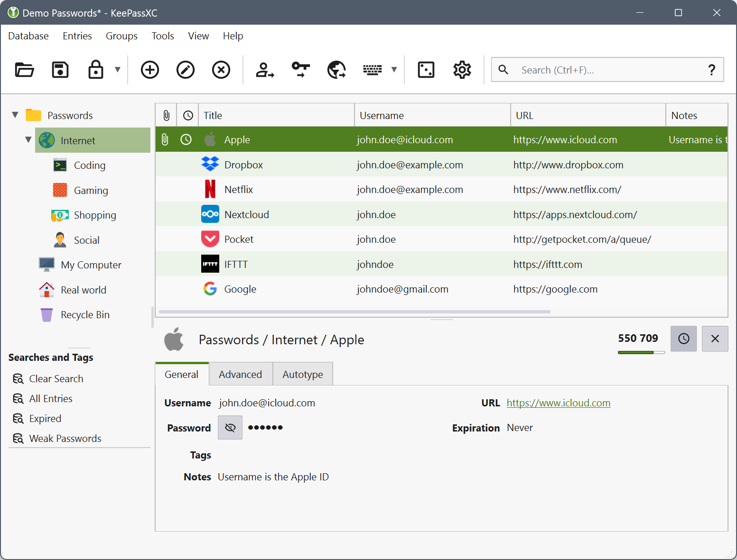Open the Auto-Type keyboard dropdown arrow
Viewport: 737px width, 560px height.
394,69
